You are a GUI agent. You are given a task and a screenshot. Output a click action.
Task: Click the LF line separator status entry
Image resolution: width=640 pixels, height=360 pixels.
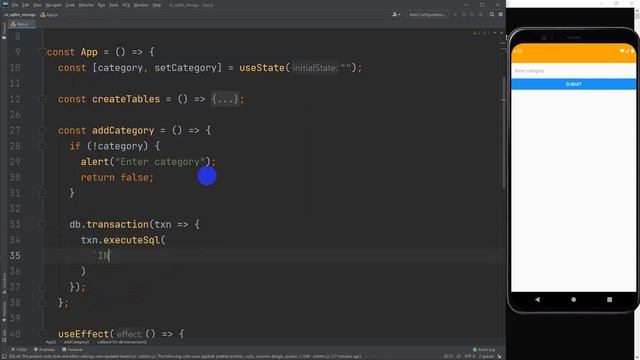coord(459,356)
